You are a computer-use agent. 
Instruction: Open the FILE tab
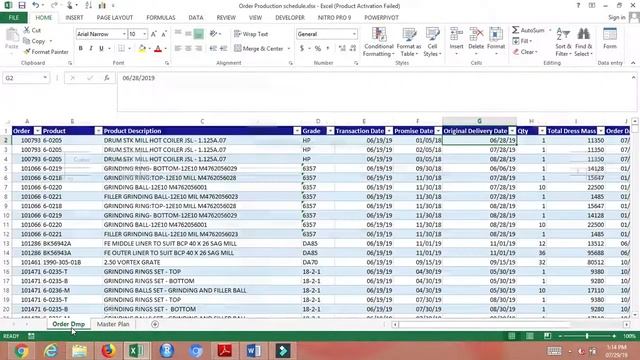click(x=13, y=18)
